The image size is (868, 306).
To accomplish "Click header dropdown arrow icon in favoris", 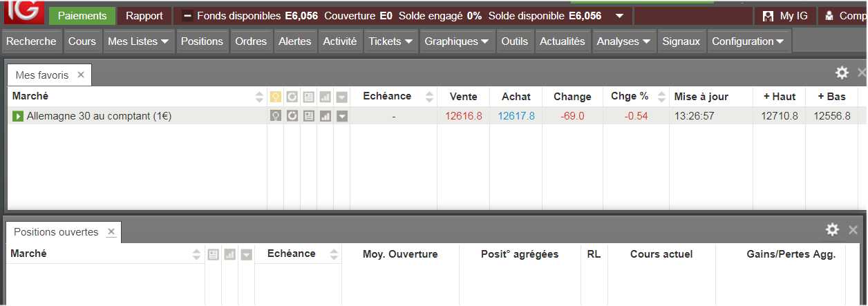I will 342,97.
